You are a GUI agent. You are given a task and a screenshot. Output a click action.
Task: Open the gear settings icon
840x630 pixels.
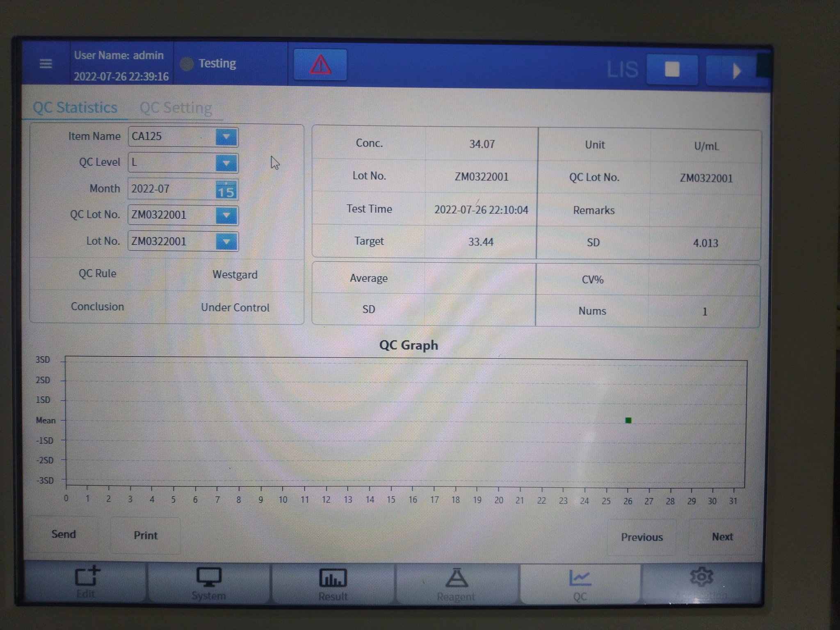[701, 577]
